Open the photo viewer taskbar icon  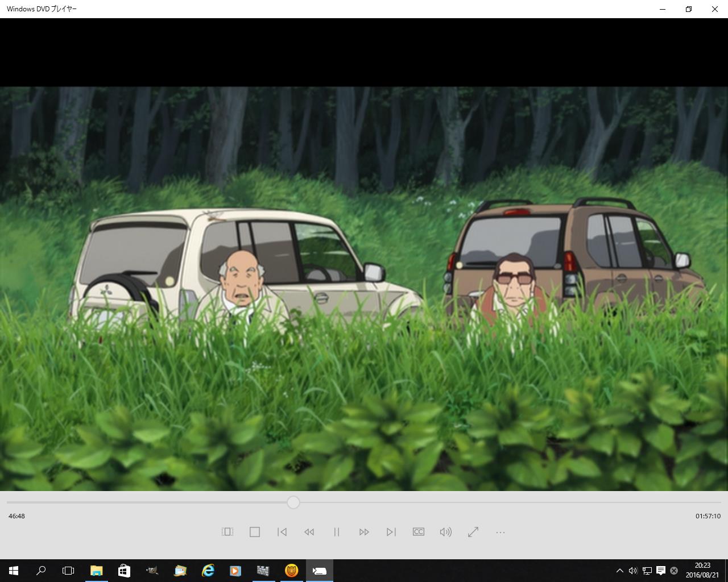(x=180, y=571)
